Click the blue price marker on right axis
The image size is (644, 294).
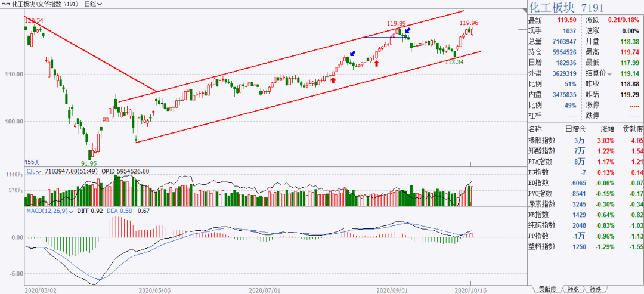pyautogui.click(x=522, y=30)
